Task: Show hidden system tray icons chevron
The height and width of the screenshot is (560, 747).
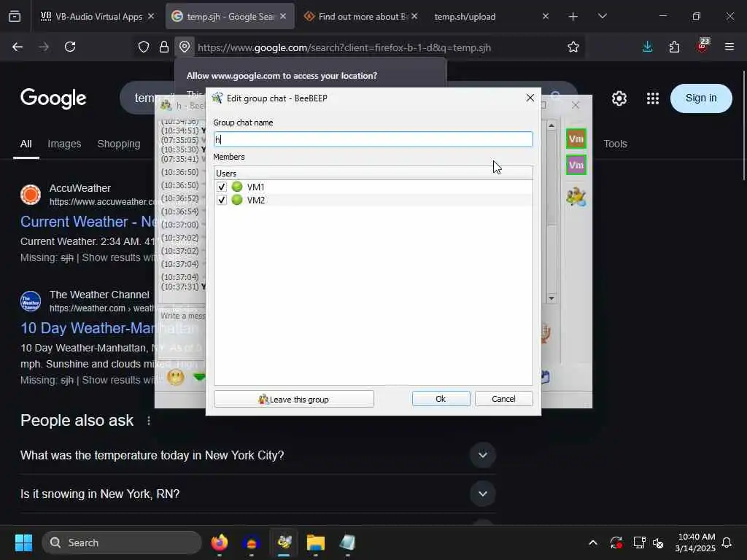Action: 592,542
